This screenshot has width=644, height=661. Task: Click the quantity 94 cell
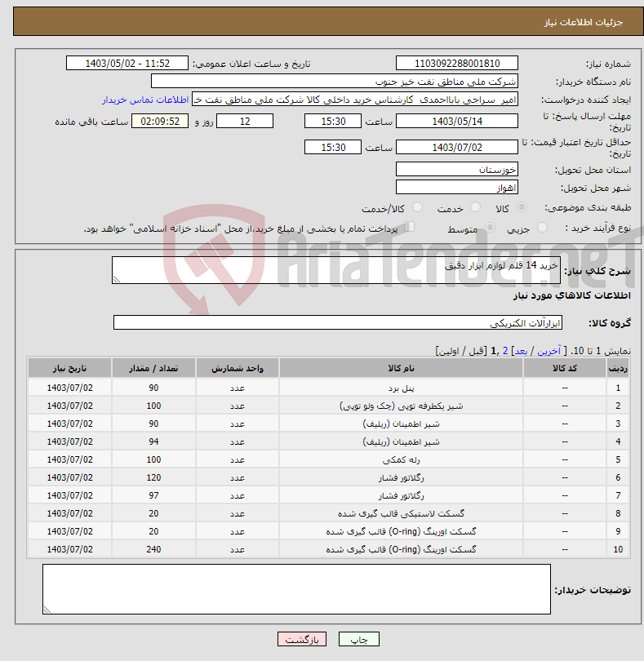pos(153,441)
